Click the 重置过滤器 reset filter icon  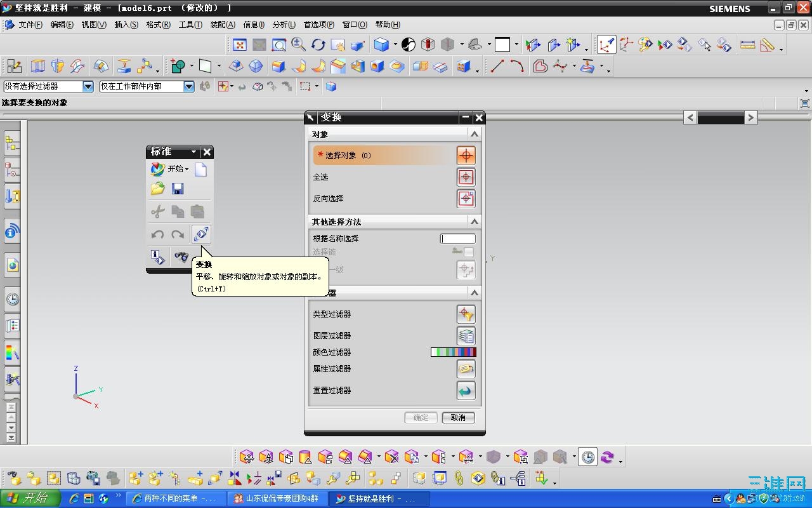pos(466,391)
